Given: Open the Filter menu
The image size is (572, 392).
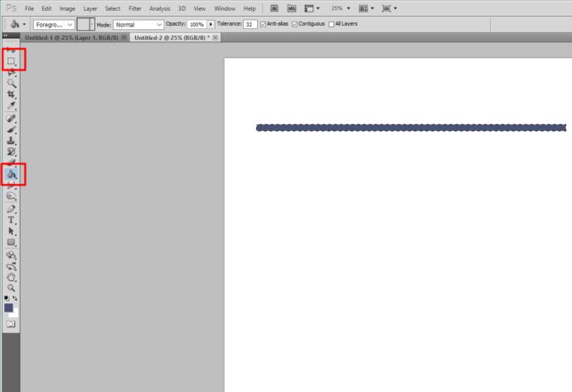Looking at the screenshot, I should coord(135,8).
